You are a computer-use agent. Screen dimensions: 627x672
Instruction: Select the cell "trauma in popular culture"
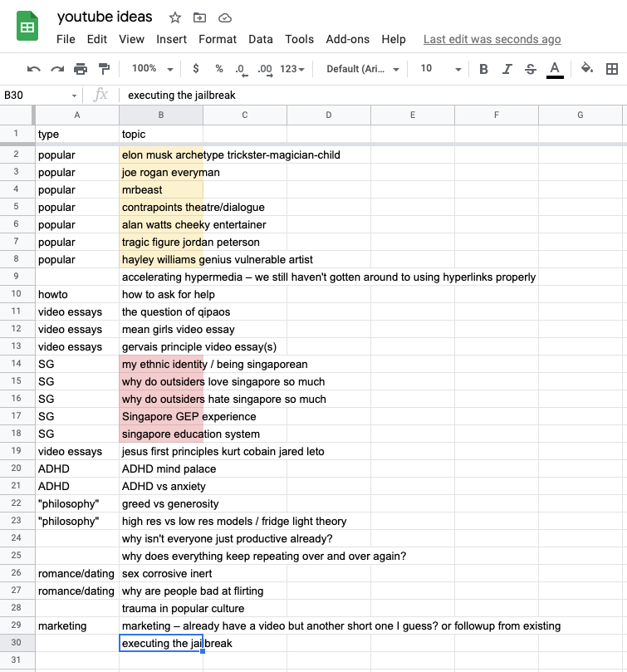point(161,608)
